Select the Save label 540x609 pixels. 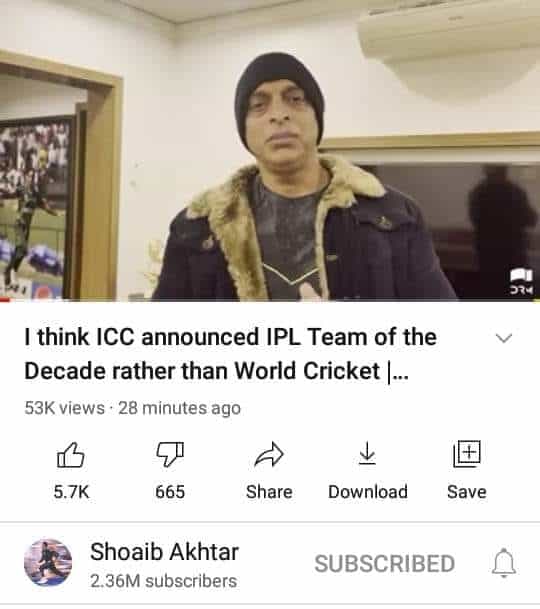point(467,492)
